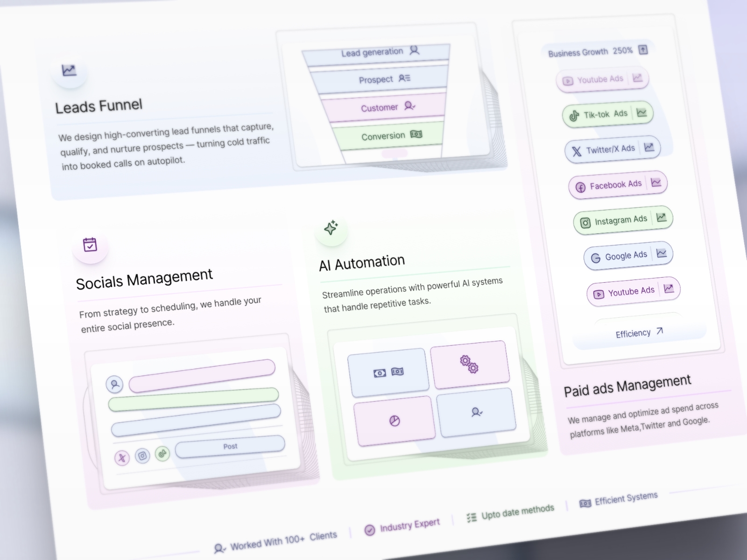
Task: Choose the Facebook Ads pill
Action: 617,185
